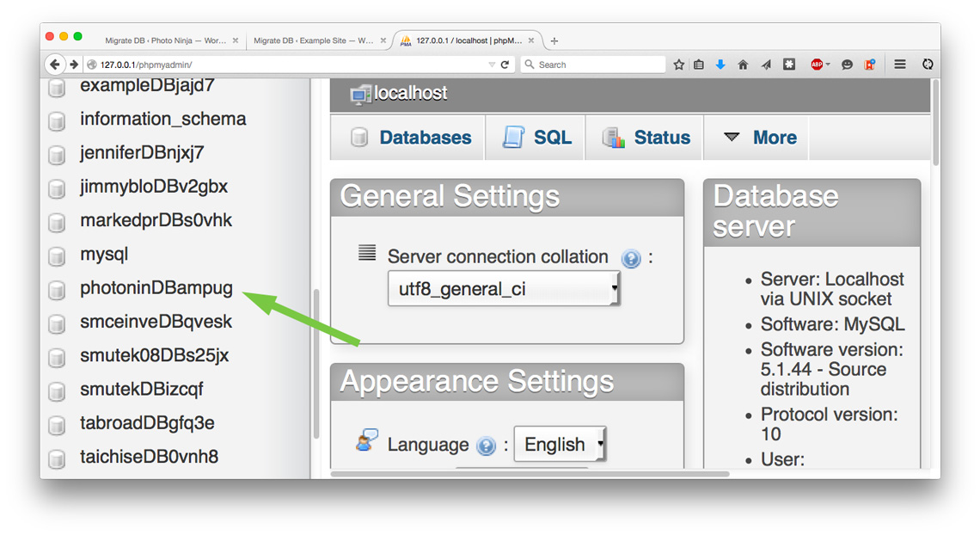Screen dimensions: 980x535
Task: Switch to the Status tab
Action: click(x=646, y=138)
